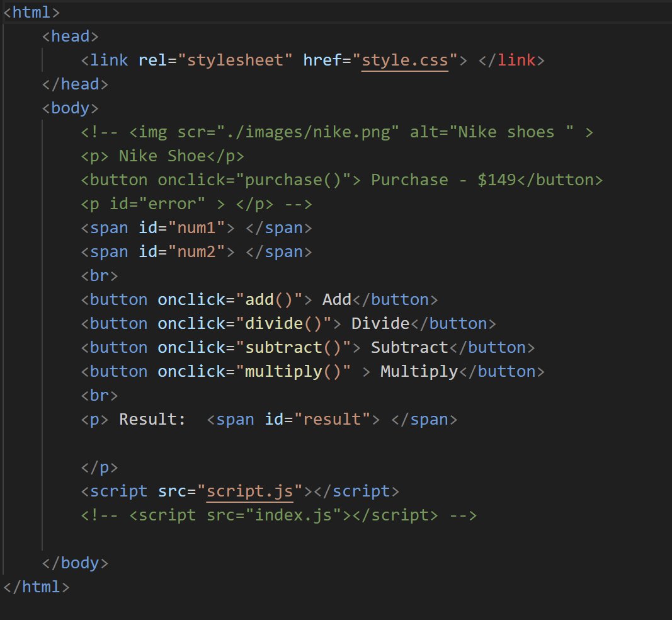Click the Multiply button label text
The width and height of the screenshot is (672, 620).
coord(419,372)
